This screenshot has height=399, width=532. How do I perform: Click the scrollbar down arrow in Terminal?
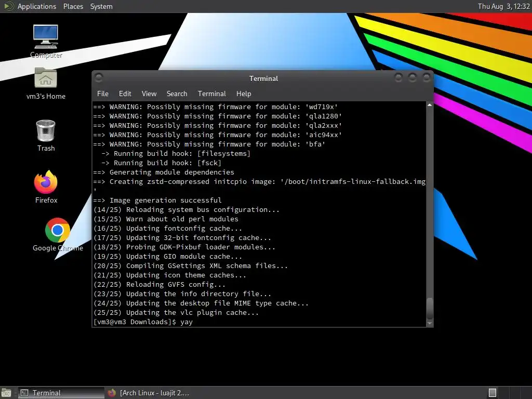(430, 323)
